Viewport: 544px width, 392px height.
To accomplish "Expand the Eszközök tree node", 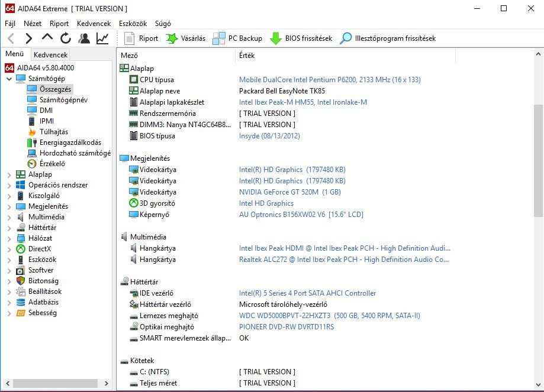I will pos(9,260).
